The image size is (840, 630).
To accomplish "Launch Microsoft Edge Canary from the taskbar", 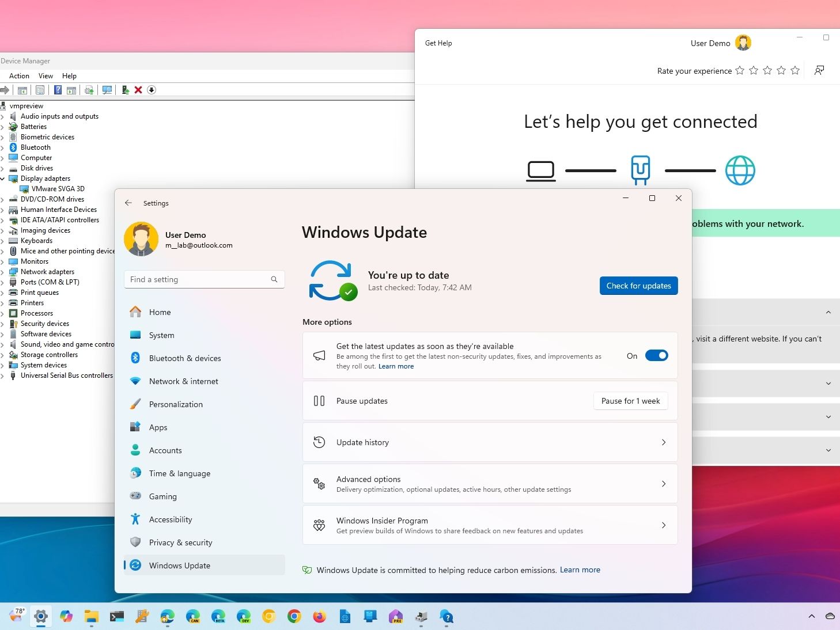I will pos(193,616).
